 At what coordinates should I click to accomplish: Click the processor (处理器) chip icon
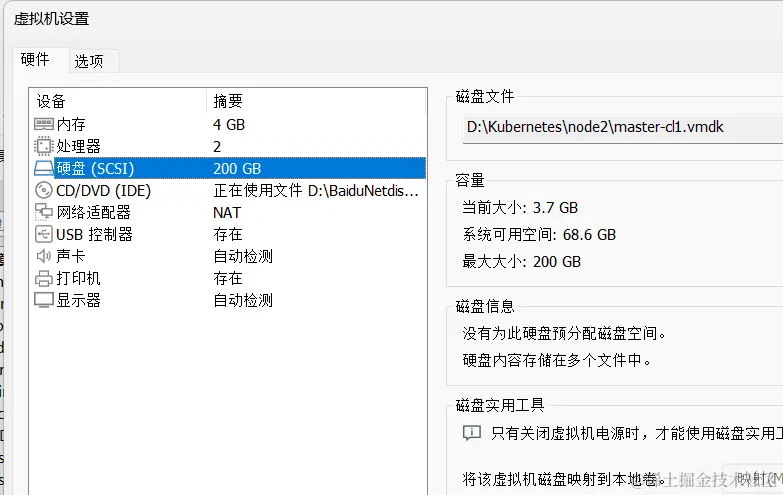[43, 146]
